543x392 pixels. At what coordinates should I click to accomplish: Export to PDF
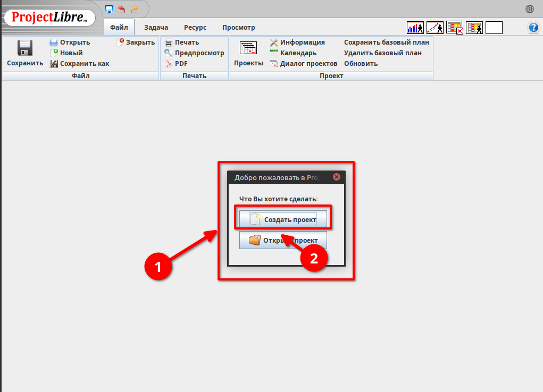[x=176, y=64]
